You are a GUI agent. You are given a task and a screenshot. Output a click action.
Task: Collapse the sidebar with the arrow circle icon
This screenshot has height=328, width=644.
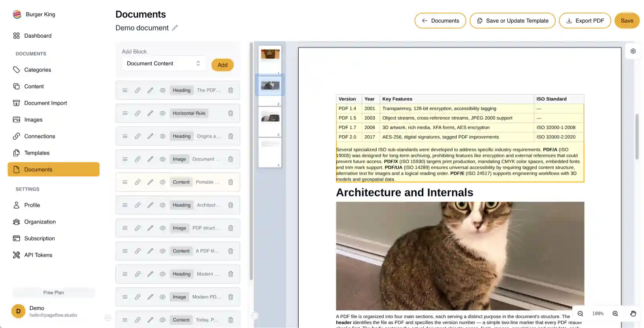[x=108, y=318]
